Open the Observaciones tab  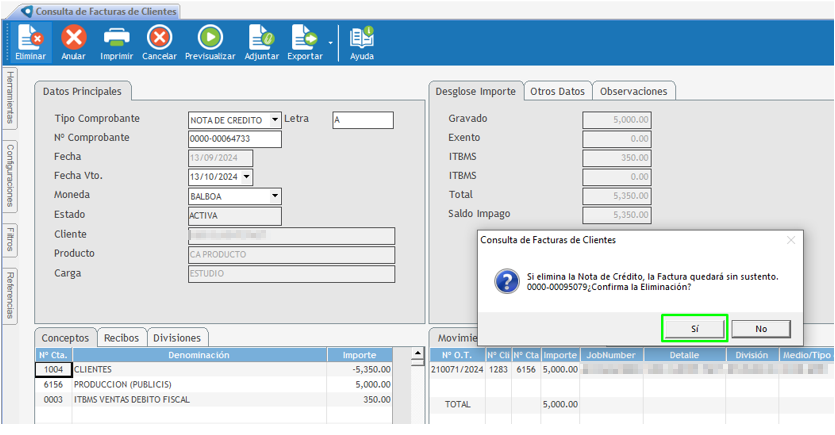633,91
